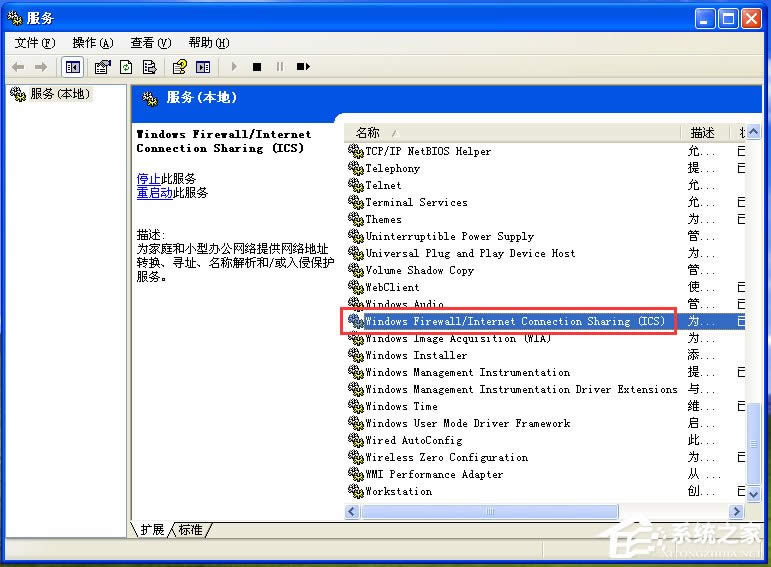Toggle the show/hide console tree icon
Screen dimensions: 771x567
(x=73, y=67)
